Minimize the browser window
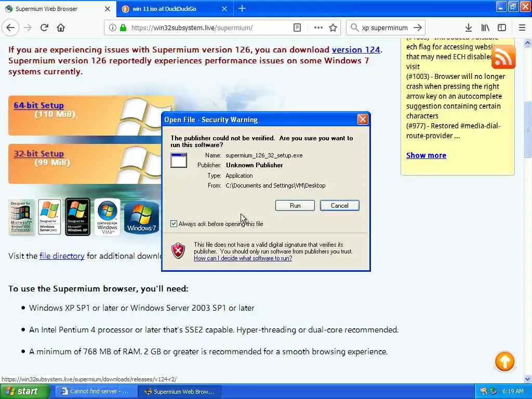This screenshot has width=532, height=399. coord(501,6)
